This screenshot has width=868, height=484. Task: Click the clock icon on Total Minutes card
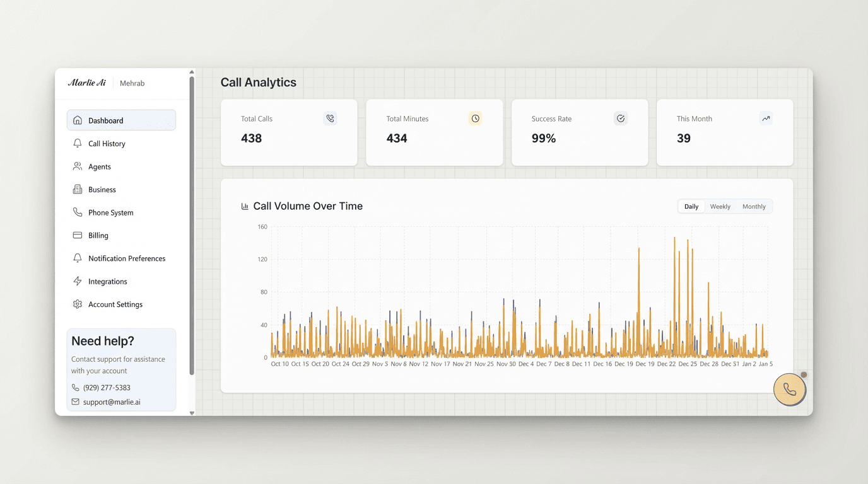tap(475, 118)
